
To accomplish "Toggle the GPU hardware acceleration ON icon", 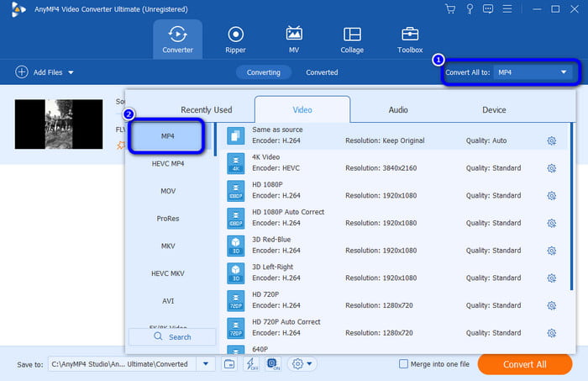I will pyautogui.click(x=273, y=363).
